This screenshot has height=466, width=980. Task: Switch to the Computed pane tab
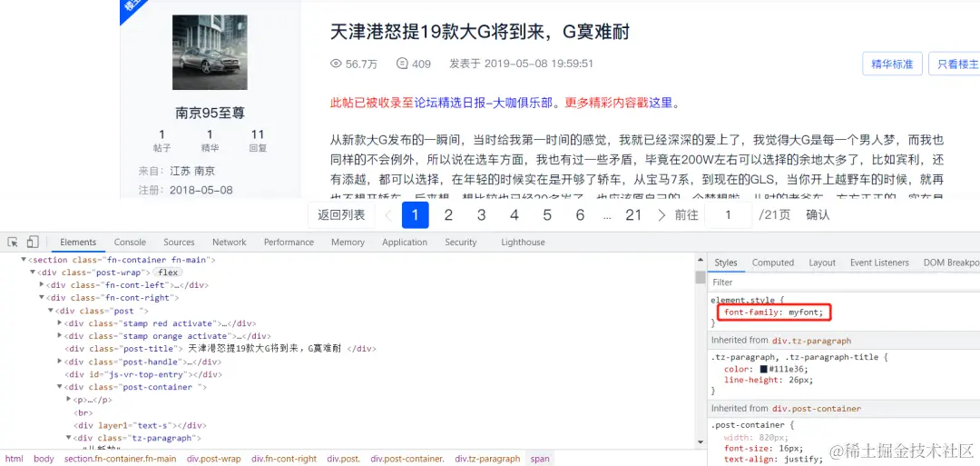pos(773,263)
